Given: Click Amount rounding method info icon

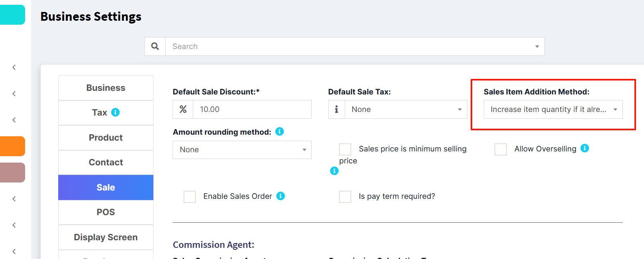Looking at the screenshot, I should tap(280, 131).
